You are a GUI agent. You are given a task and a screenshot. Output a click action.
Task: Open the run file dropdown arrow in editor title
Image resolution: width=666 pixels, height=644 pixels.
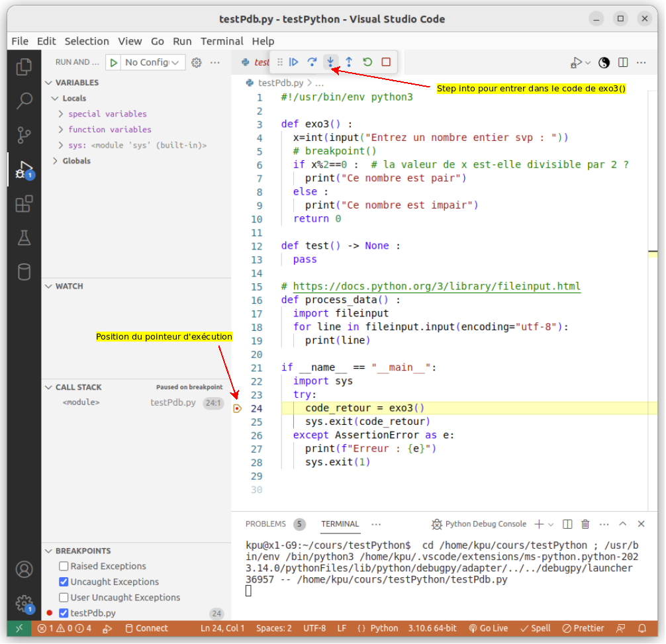point(589,63)
